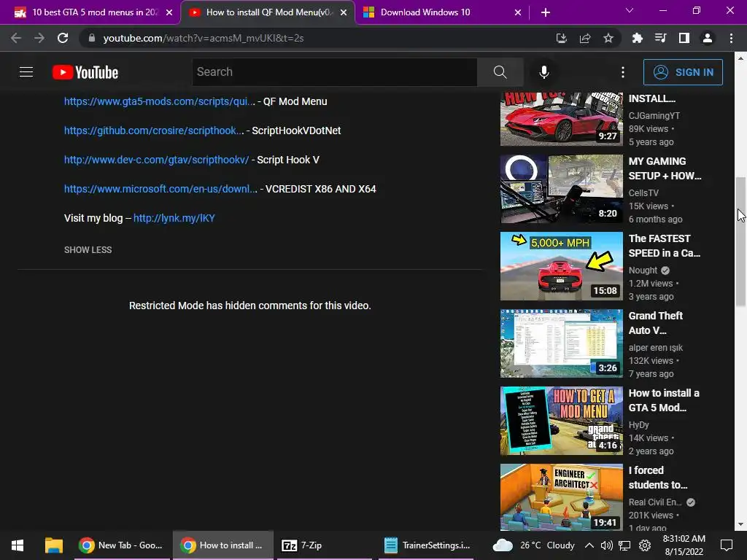Open File Explorer from the taskbar
The image size is (747, 560).
54,545
